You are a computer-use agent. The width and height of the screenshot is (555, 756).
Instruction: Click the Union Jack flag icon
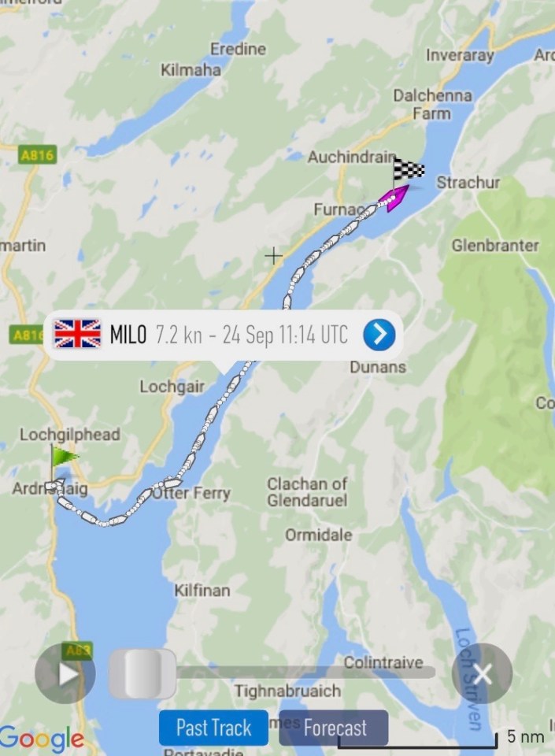pos(78,334)
